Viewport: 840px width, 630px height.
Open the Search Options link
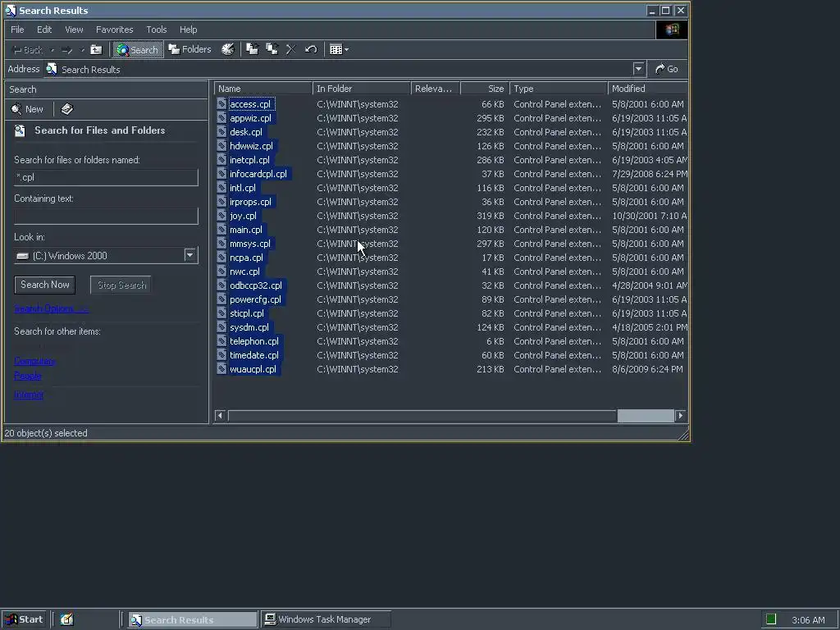pyautogui.click(x=51, y=308)
